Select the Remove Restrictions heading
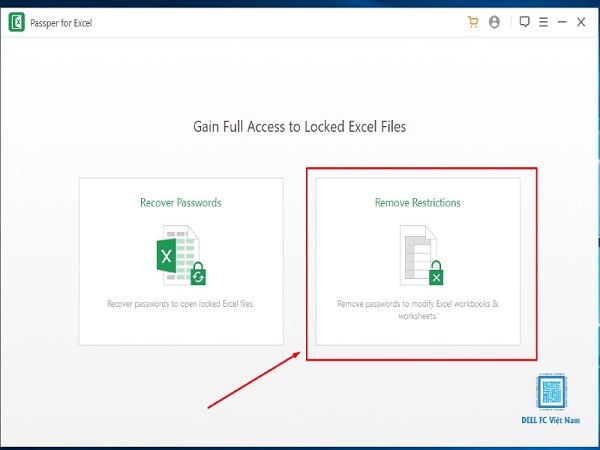 417,202
